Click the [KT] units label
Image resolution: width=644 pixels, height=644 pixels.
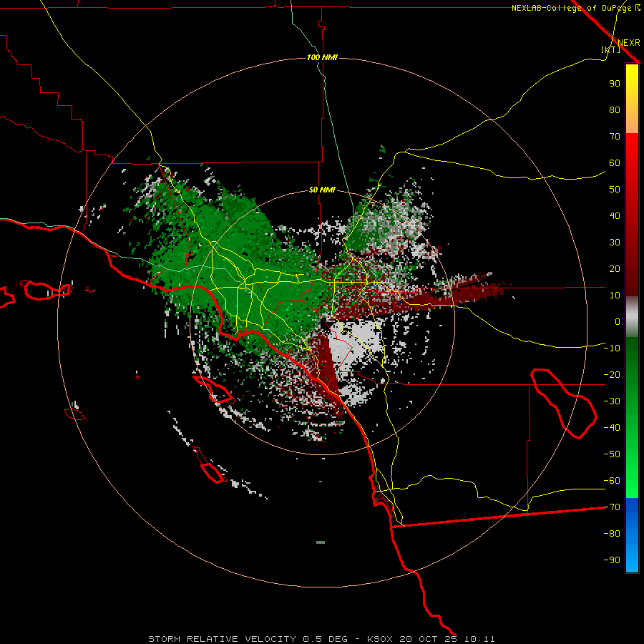610,49
